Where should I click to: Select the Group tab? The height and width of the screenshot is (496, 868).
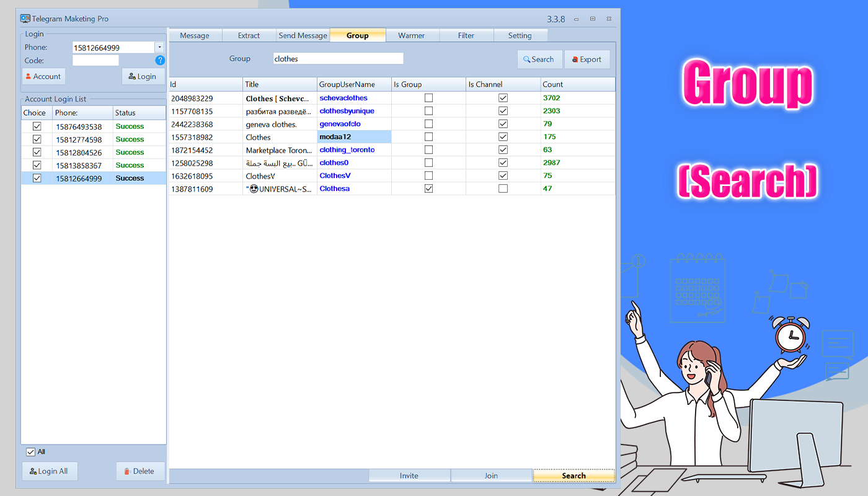pyautogui.click(x=358, y=35)
